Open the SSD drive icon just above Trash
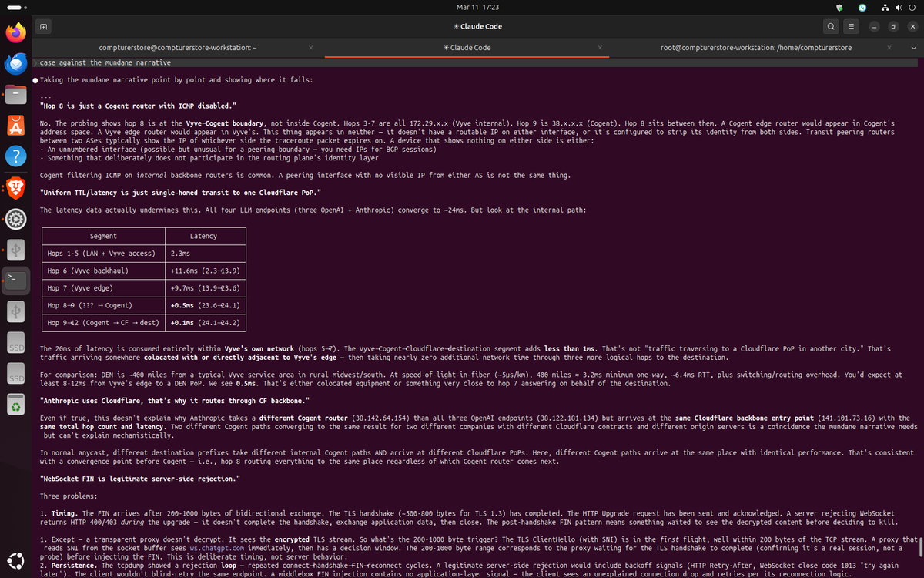Screen dimensions: 924x578 coord(16,374)
